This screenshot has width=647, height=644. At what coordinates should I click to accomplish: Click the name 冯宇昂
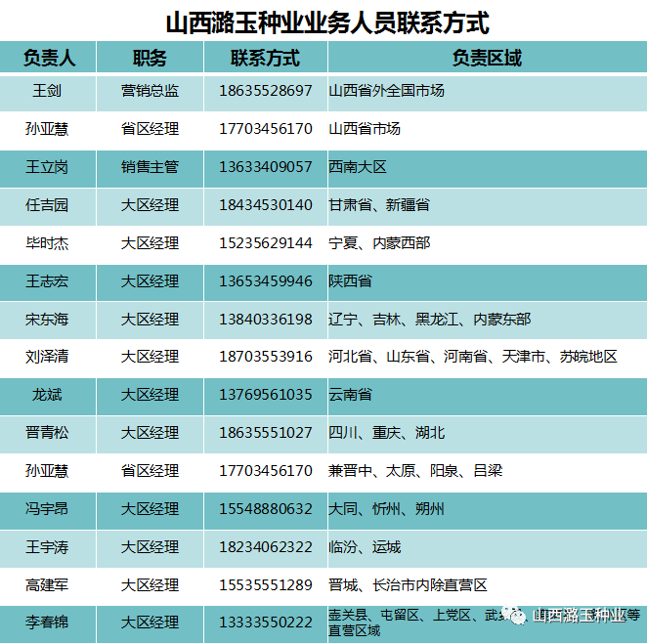[47, 509]
